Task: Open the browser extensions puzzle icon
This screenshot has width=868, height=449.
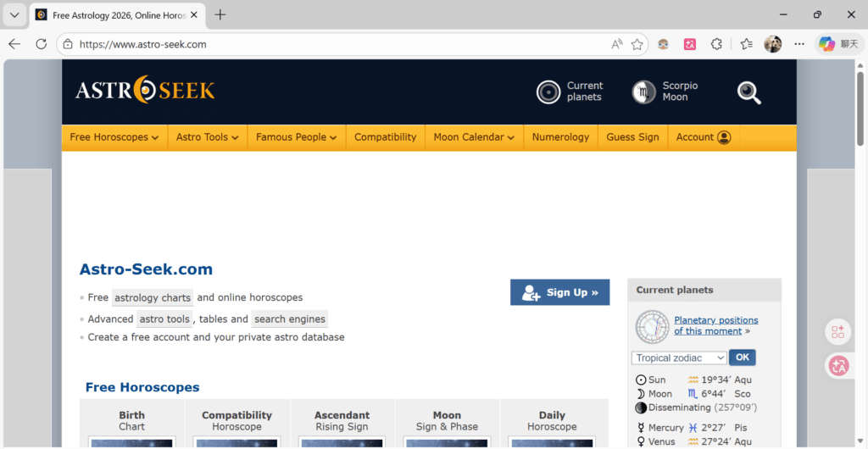Action: pyautogui.click(x=716, y=44)
